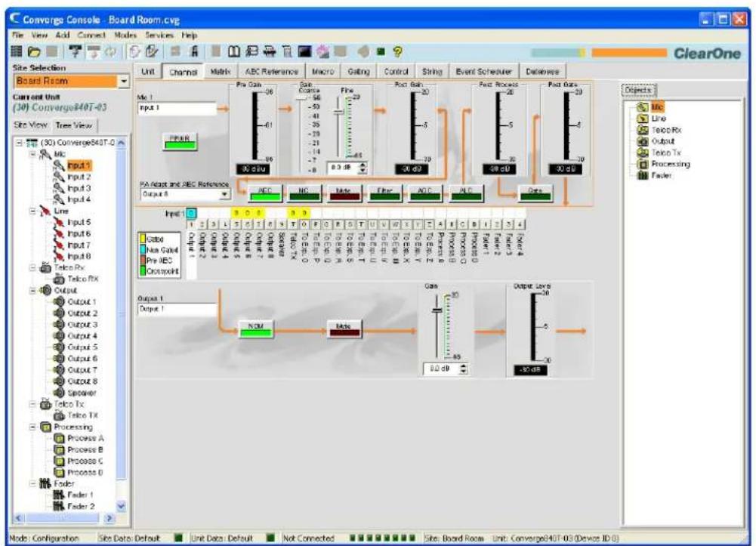Select the Line object in Objects panel
756x546 pixels.
click(x=652, y=119)
